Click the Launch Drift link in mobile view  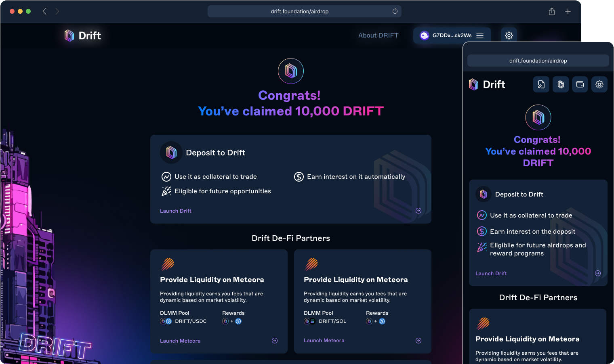pyautogui.click(x=491, y=274)
